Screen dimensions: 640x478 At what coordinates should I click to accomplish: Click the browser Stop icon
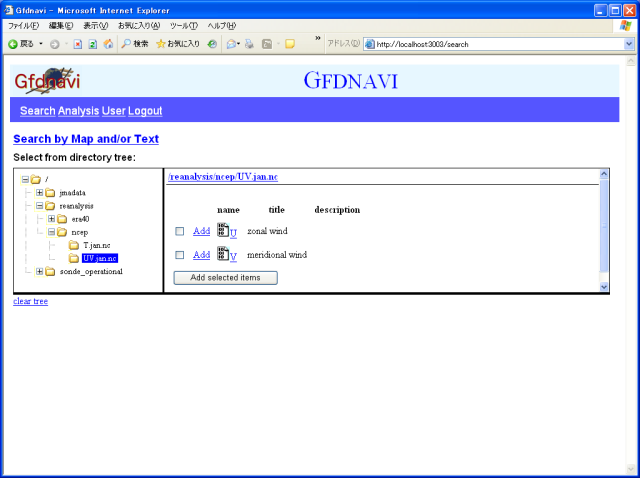point(78,44)
